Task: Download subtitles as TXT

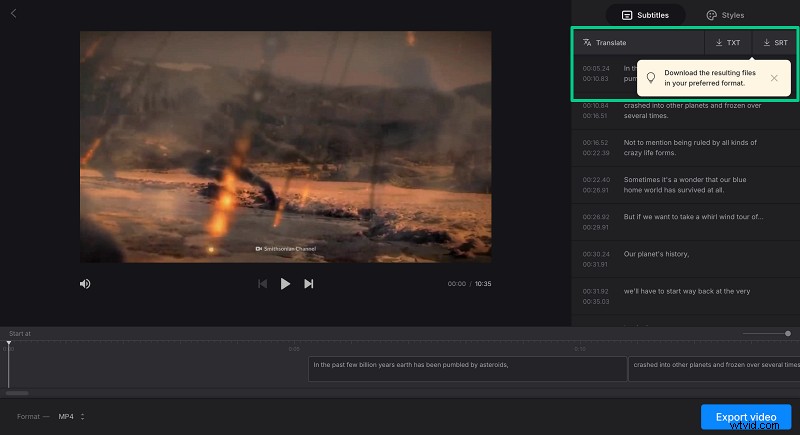Action: [728, 43]
